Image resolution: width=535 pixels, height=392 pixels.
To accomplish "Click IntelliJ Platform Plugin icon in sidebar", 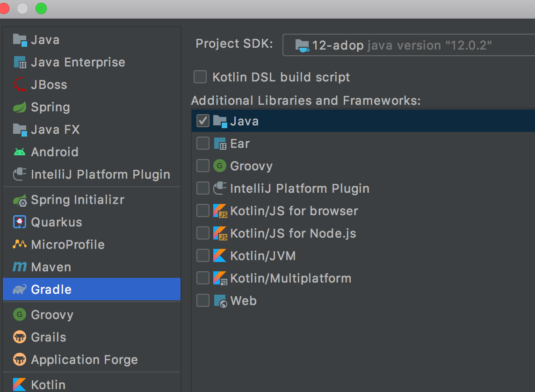I will tap(20, 174).
